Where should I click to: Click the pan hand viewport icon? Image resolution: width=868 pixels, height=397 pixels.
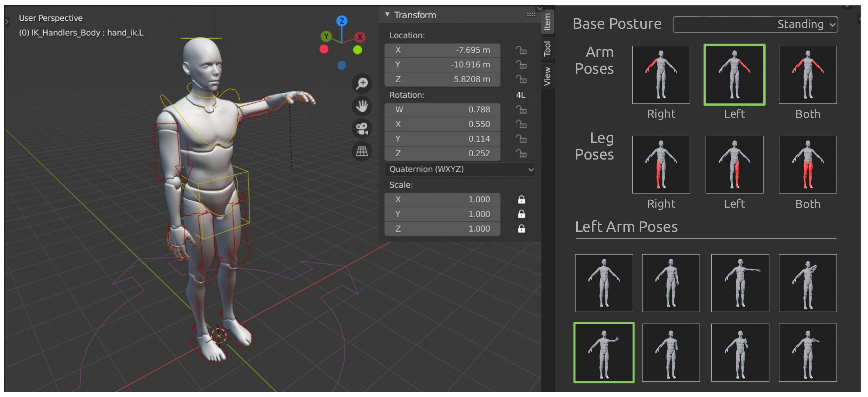pyautogui.click(x=362, y=106)
